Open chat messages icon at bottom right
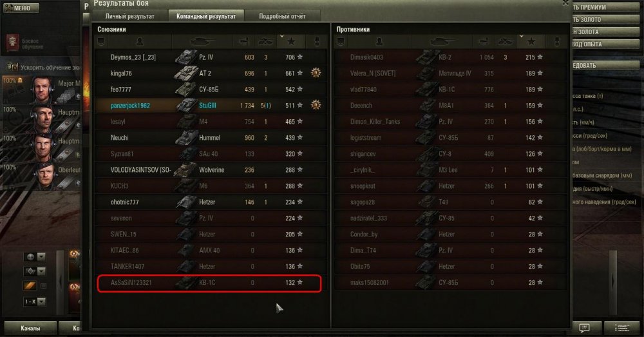This screenshot has width=644, height=337. pos(585,327)
